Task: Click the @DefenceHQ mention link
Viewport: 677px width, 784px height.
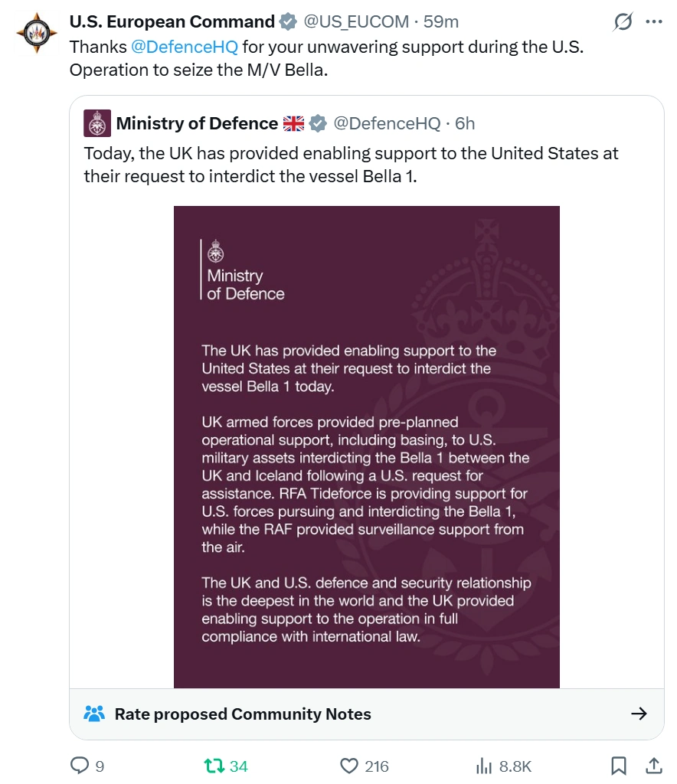Action: point(185,47)
